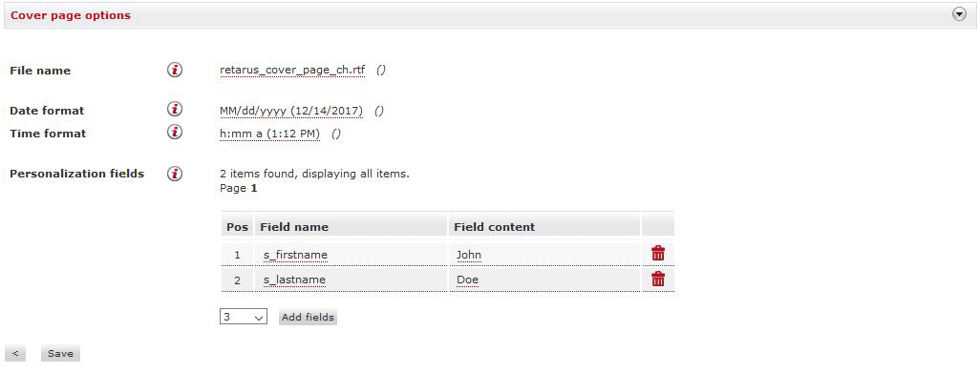Edit the John field content
This screenshot has width=980, height=373.
(x=469, y=255)
